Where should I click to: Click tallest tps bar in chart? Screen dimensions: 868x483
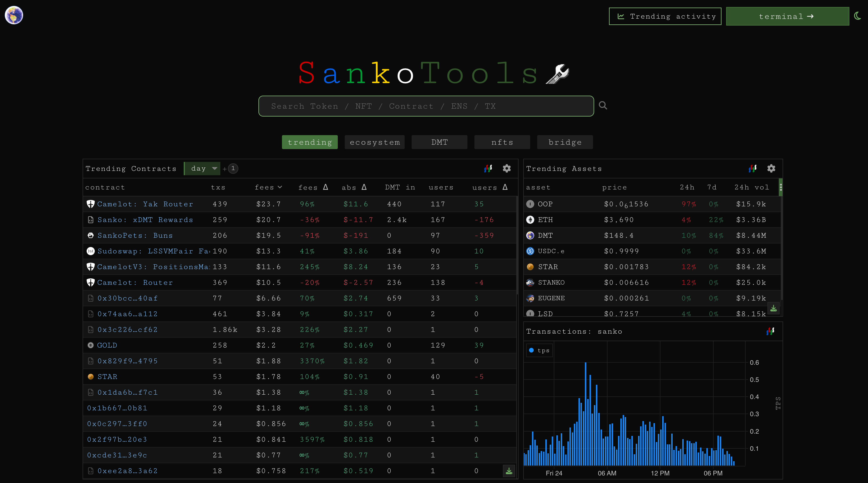[x=586, y=414]
